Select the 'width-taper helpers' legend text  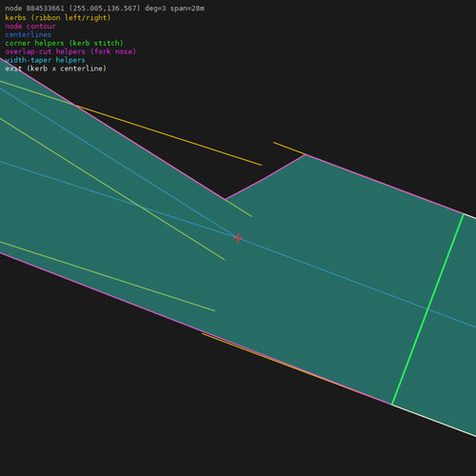(x=45, y=60)
